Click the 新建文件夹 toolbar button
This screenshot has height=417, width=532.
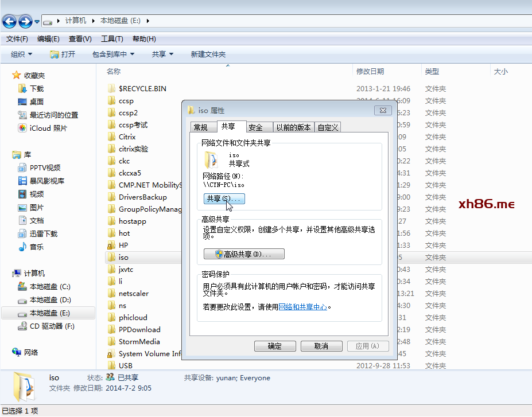(x=208, y=54)
